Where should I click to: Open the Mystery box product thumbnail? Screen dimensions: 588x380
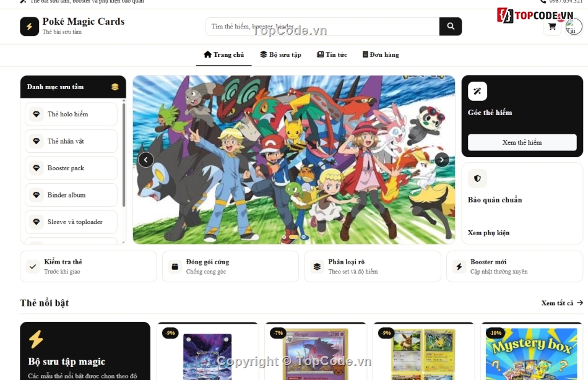pos(532,354)
